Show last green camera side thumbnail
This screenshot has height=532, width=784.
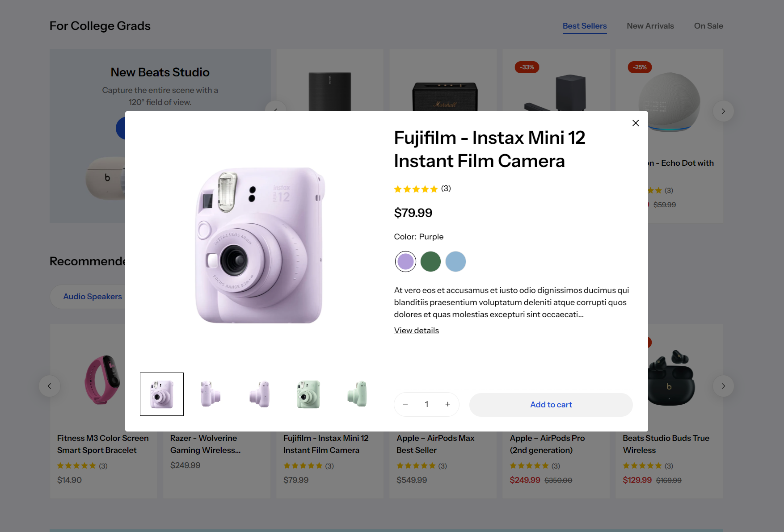tap(357, 394)
